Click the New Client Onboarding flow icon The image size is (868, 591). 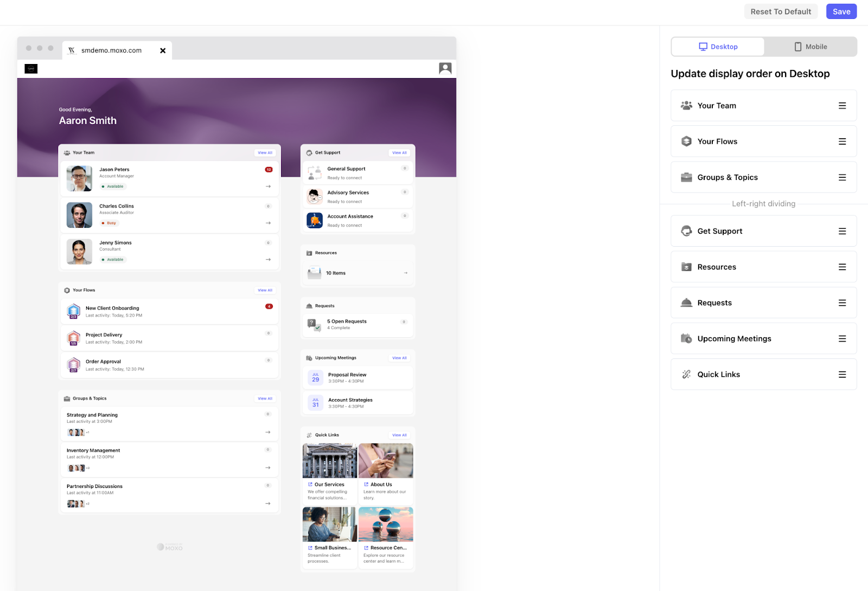74,311
